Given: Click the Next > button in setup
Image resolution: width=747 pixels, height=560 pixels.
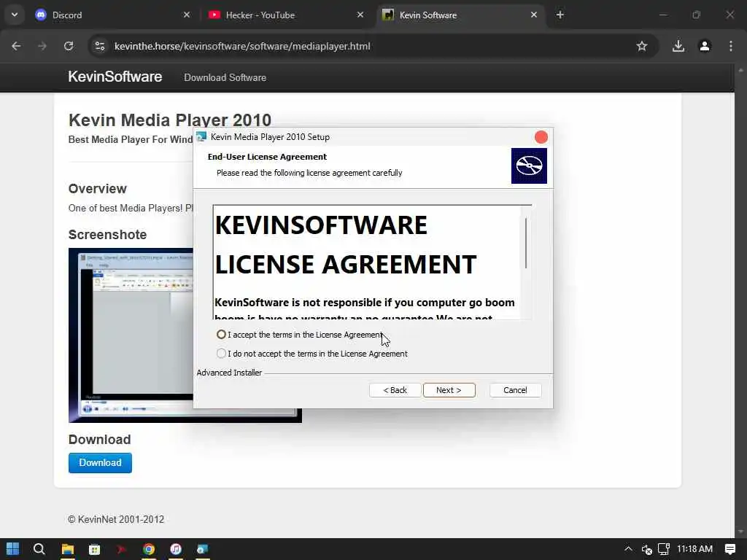Looking at the screenshot, I should coord(449,390).
